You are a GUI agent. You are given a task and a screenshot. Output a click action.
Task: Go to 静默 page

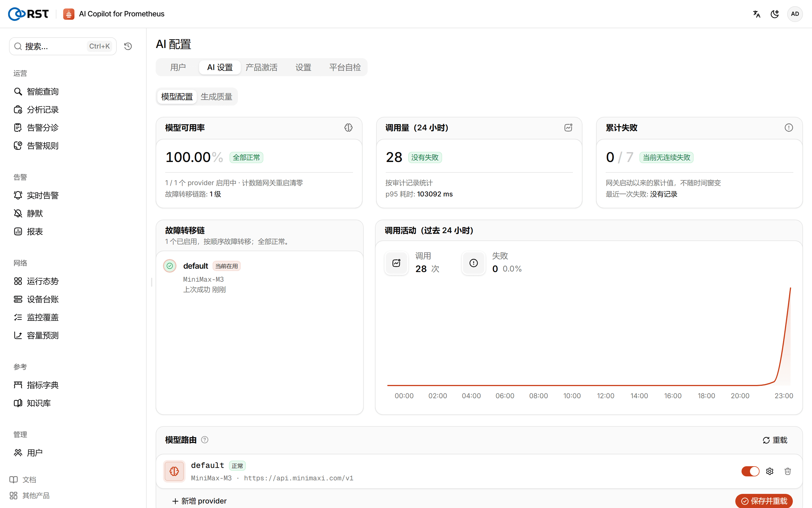[28, 213]
